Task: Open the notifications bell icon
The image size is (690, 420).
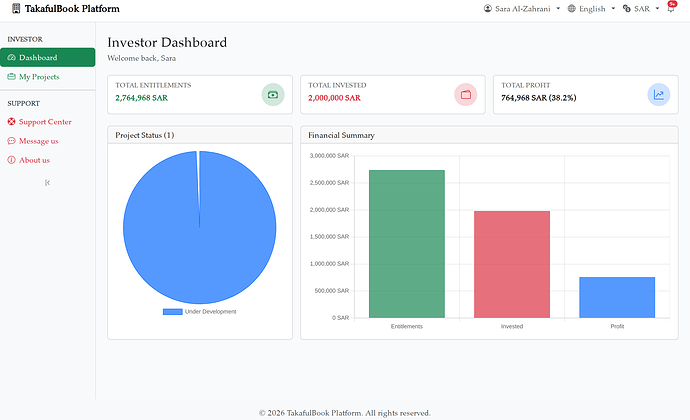Action: (671, 9)
